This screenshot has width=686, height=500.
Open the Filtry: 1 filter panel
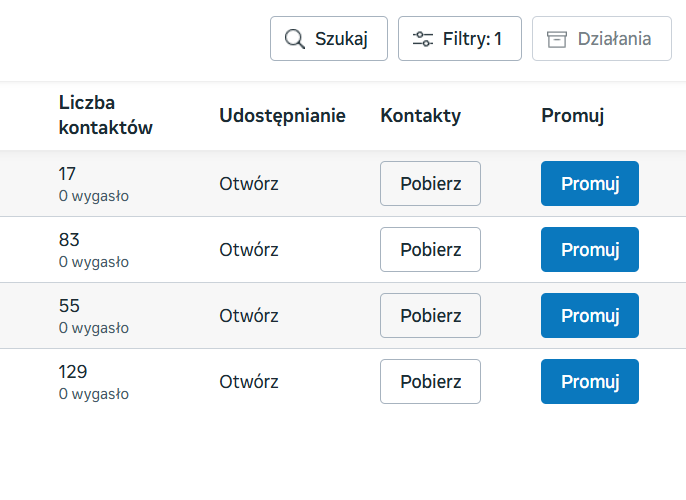(460, 39)
